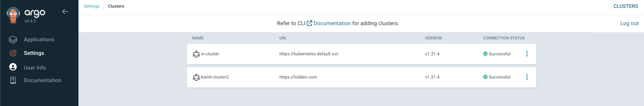The height and width of the screenshot is (106, 644).
Task: Open the Documentation sidebar menu entry
Action: tap(42, 80)
